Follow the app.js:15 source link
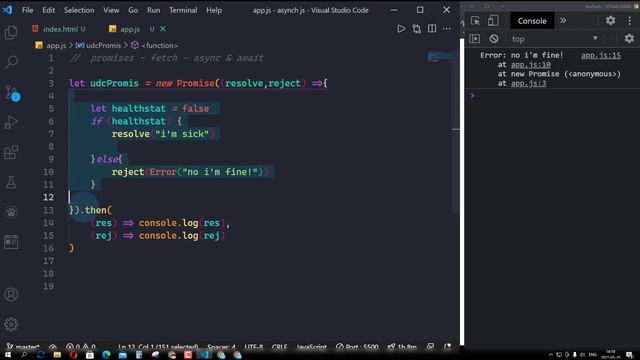This screenshot has width=640, height=360. click(601, 55)
